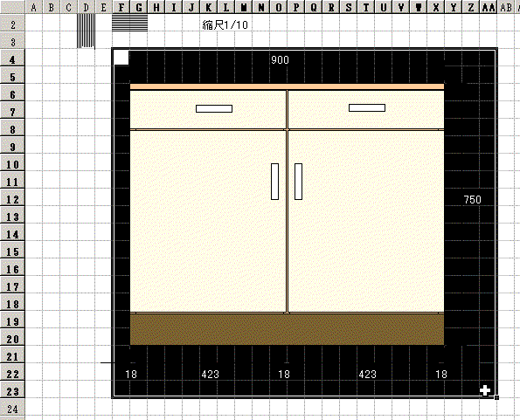
Task: Select the left 423 dimension cell
Action: [x=211, y=375]
